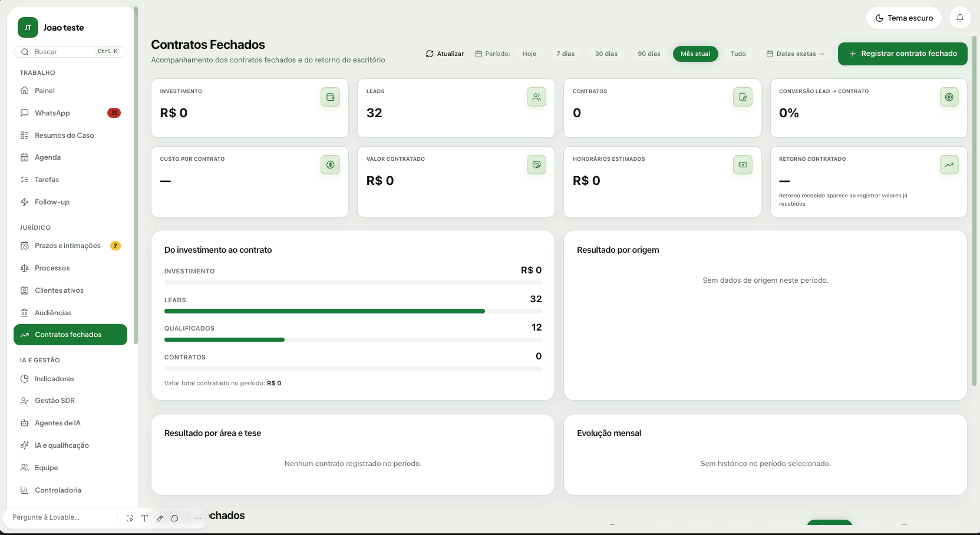
Task: Select the Lovable text edit tool
Action: tap(144, 518)
